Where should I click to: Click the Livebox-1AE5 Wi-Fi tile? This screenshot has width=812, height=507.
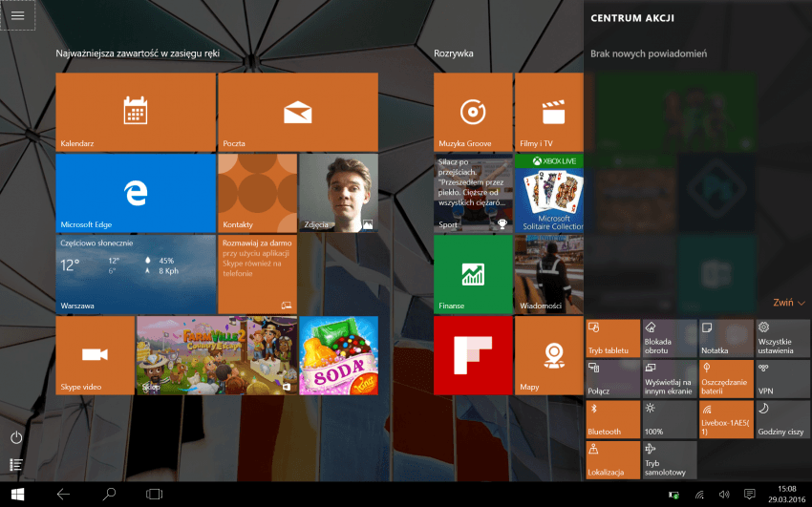pos(727,419)
